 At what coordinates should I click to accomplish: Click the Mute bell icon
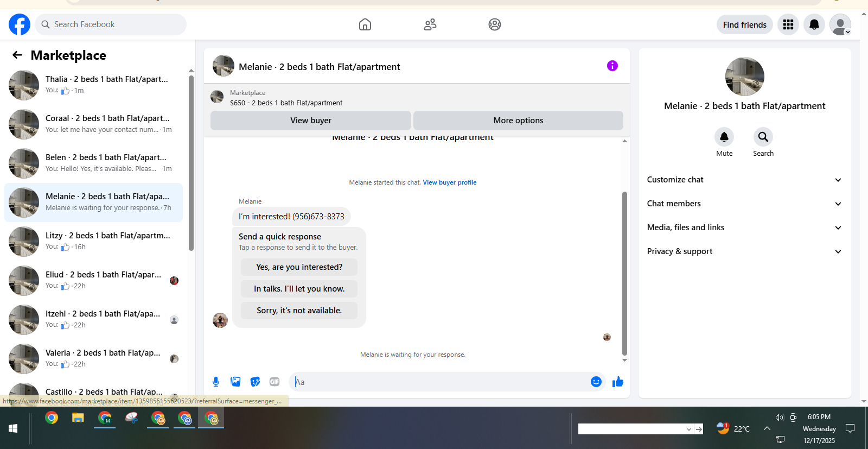(x=724, y=137)
